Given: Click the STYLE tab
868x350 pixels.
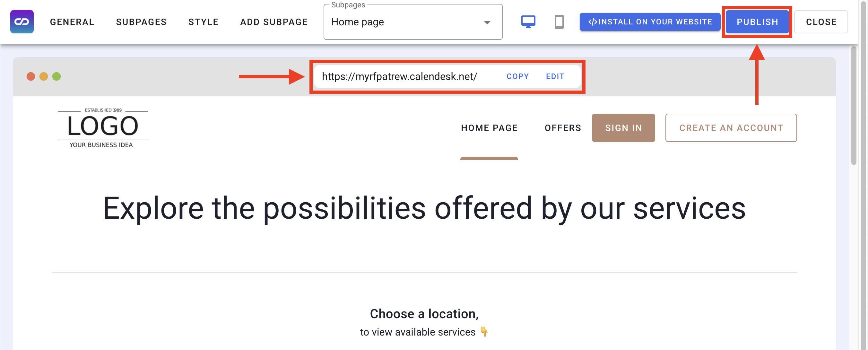Looking at the screenshot, I should (203, 22).
